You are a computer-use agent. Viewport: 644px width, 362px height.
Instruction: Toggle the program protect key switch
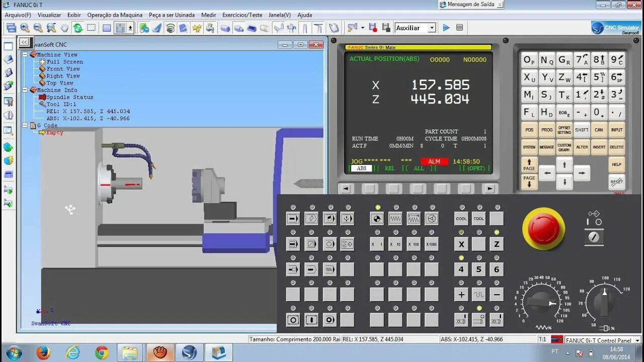594,237
